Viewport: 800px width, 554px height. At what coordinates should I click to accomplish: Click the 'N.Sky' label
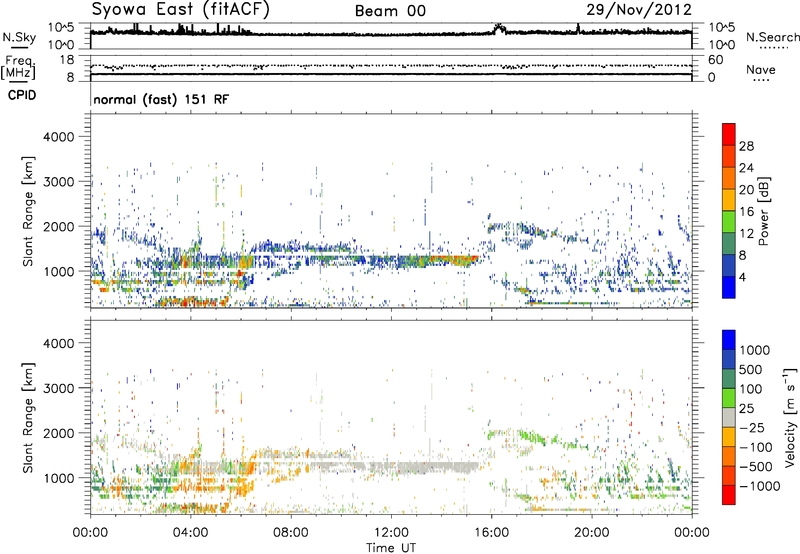[19, 37]
